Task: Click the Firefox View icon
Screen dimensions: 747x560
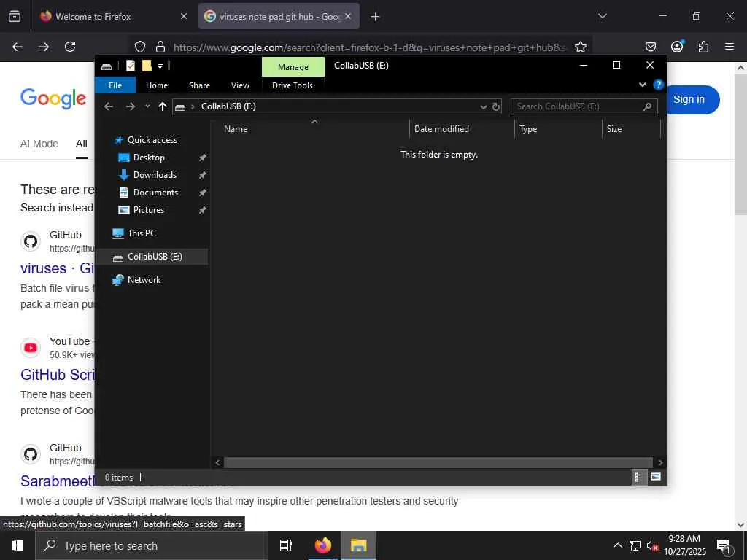Action: [15, 17]
